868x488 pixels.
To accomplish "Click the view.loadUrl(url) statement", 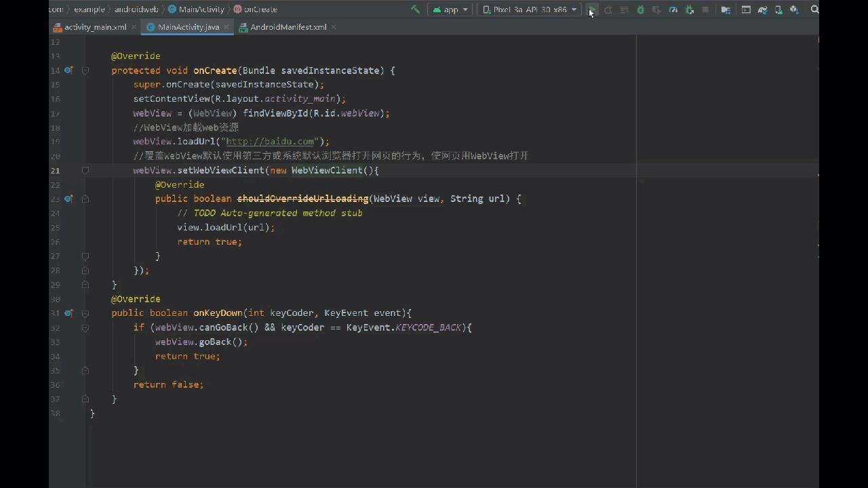I will coord(226,227).
